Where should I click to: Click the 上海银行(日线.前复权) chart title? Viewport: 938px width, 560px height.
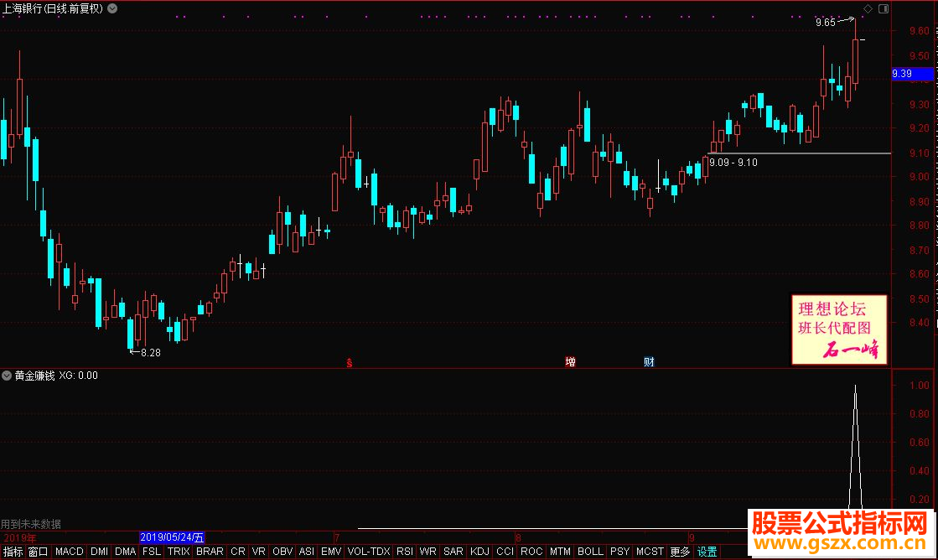tap(53, 8)
